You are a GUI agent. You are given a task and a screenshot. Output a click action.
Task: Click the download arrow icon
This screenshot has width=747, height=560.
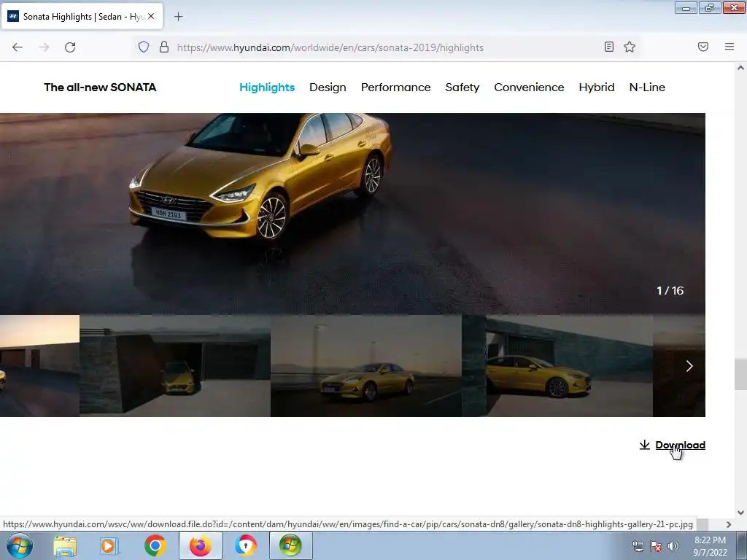[645, 445]
